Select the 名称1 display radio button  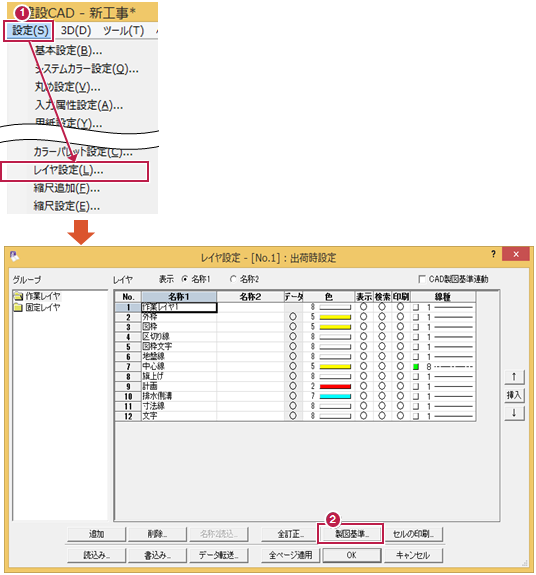click(x=185, y=279)
